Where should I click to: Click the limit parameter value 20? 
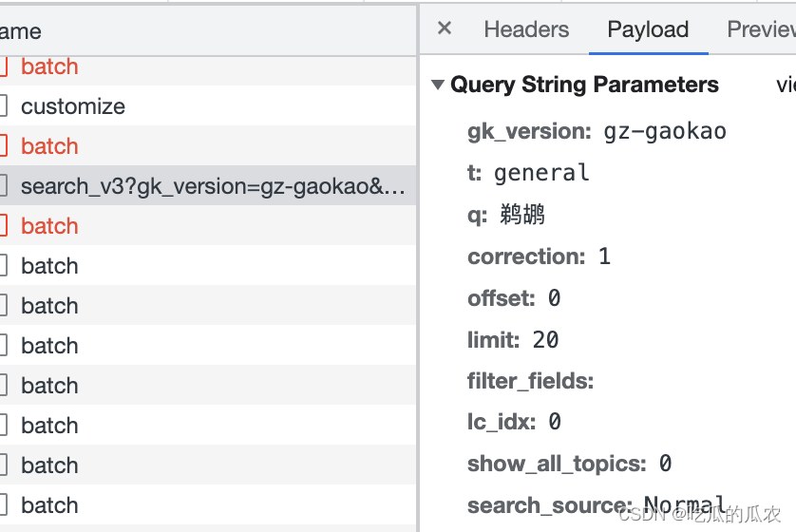(x=546, y=340)
